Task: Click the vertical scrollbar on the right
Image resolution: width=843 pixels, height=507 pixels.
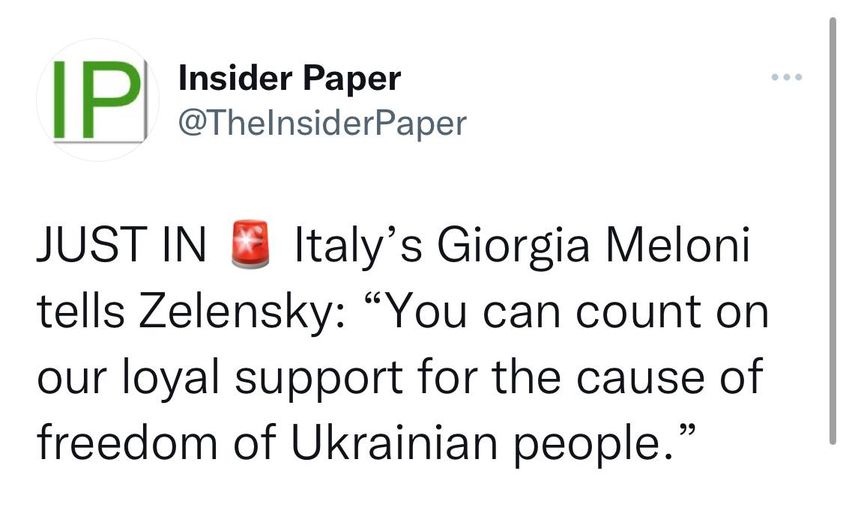Action: tap(832, 230)
